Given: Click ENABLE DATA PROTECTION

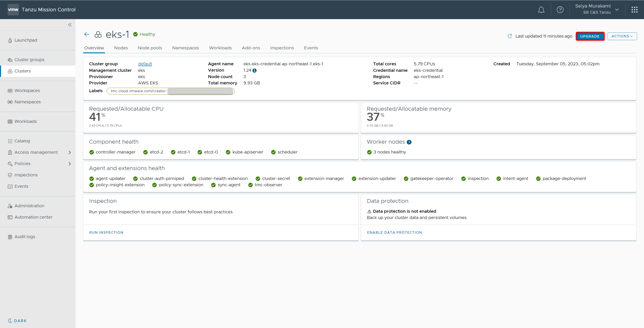Looking at the screenshot, I should (394, 232).
